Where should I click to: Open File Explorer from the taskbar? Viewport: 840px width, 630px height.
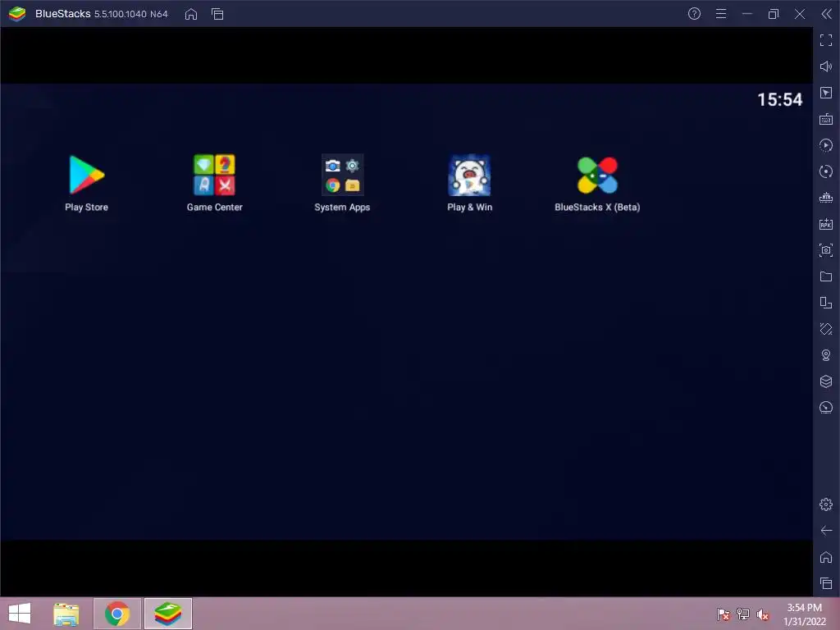(x=66, y=614)
